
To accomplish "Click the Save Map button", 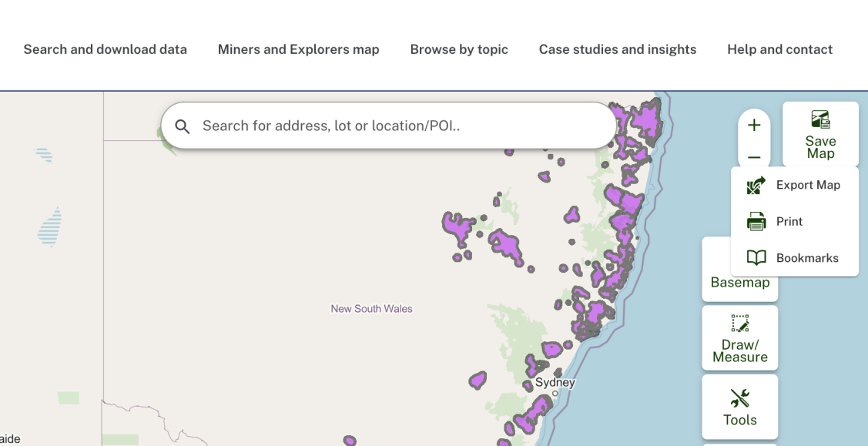I will coord(820,135).
